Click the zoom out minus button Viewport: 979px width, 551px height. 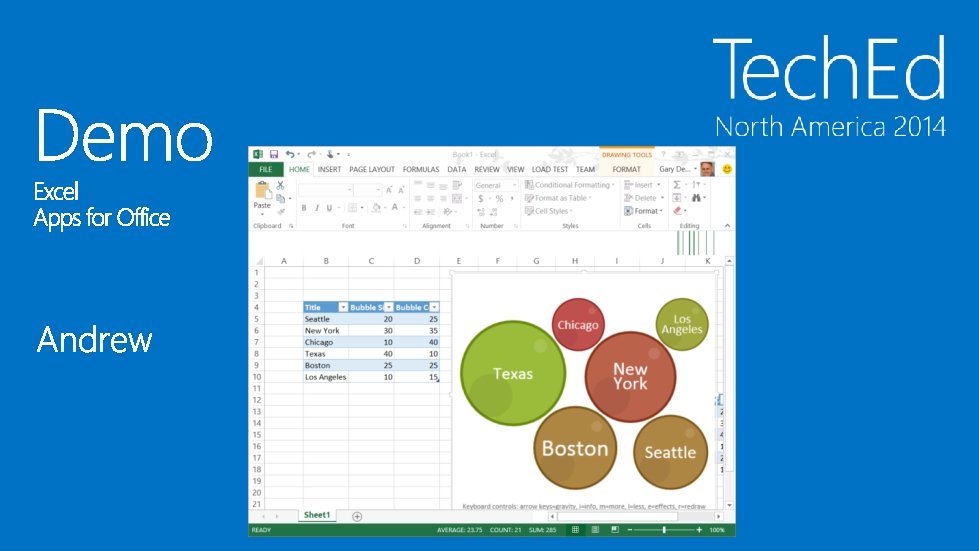coord(629,530)
